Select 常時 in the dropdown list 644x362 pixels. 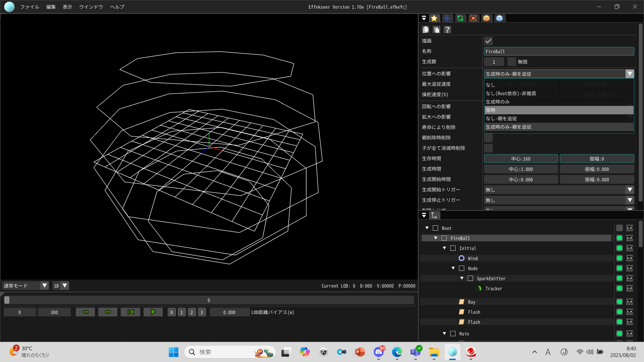558,110
